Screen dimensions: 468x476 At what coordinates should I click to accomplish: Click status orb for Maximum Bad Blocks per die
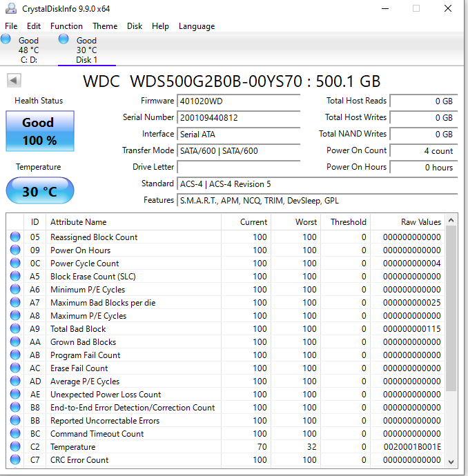point(15,302)
